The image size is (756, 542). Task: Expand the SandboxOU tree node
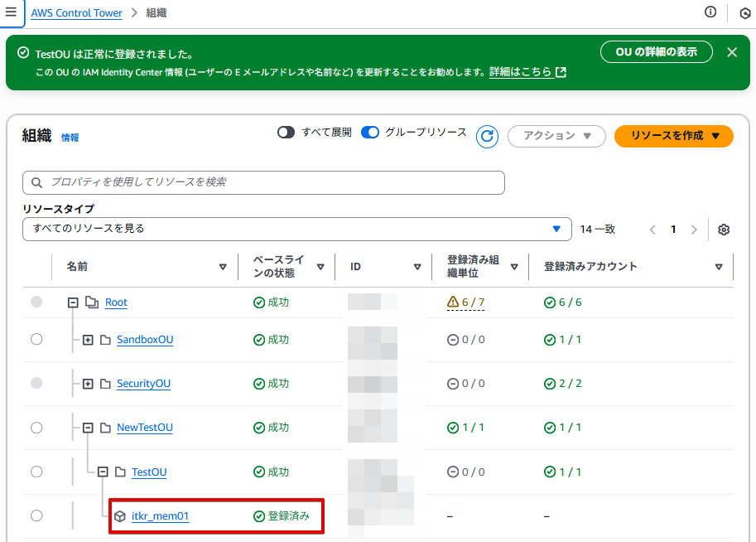pos(88,340)
